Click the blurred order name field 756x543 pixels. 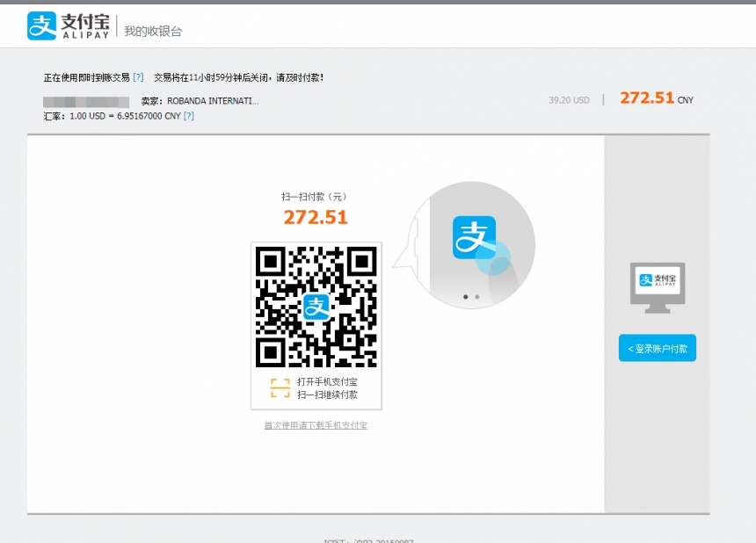click(x=86, y=102)
